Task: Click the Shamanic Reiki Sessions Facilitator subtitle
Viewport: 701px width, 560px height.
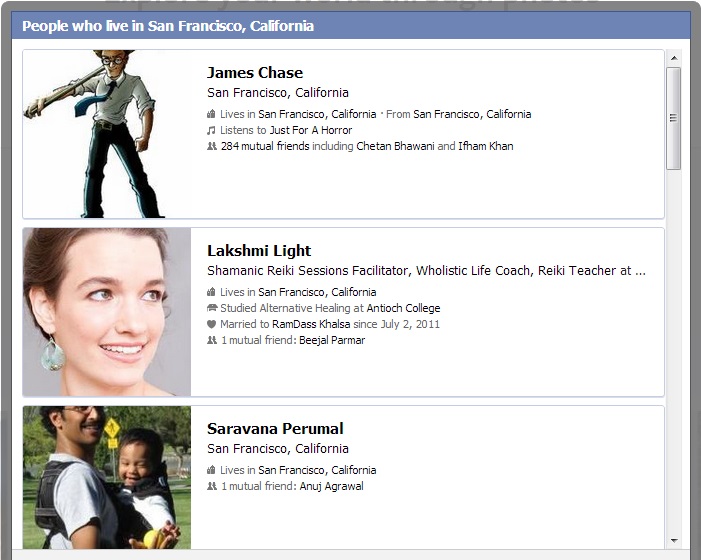Action: tap(427, 271)
